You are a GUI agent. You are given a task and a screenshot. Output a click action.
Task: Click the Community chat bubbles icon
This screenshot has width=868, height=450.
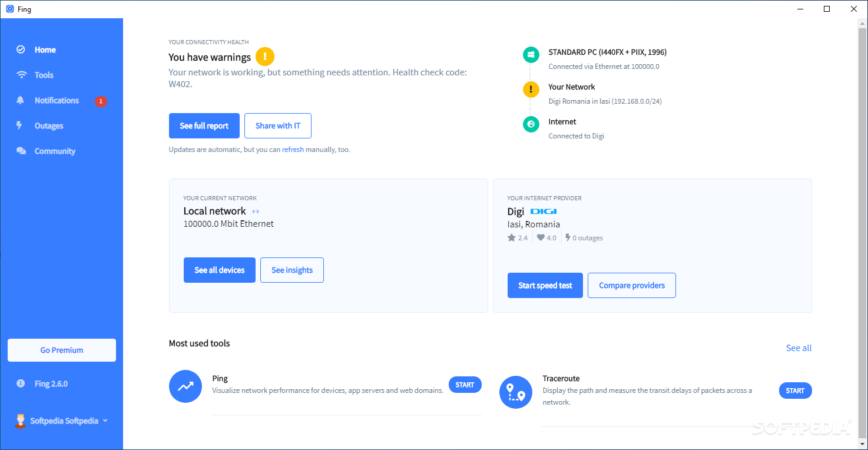(21, 151)
